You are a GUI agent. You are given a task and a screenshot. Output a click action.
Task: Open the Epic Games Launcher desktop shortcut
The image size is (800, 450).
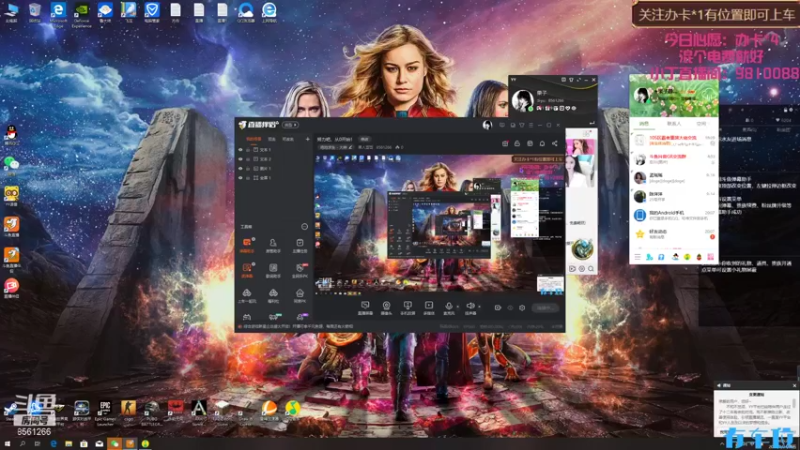click(105, 413)
